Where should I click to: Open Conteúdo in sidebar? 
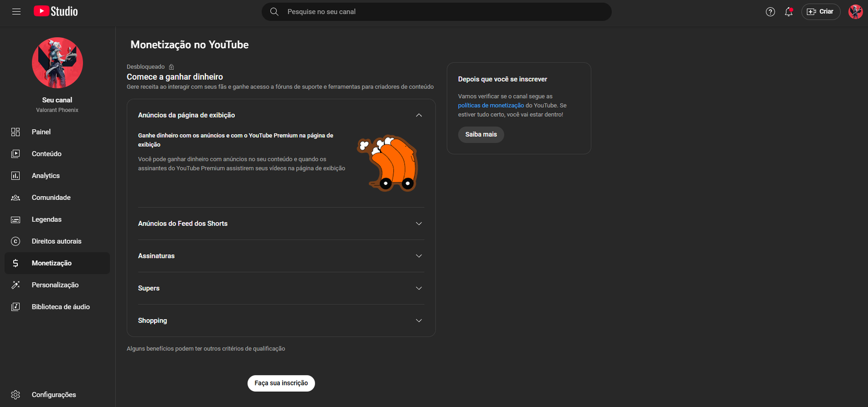(x=58, y=154)
